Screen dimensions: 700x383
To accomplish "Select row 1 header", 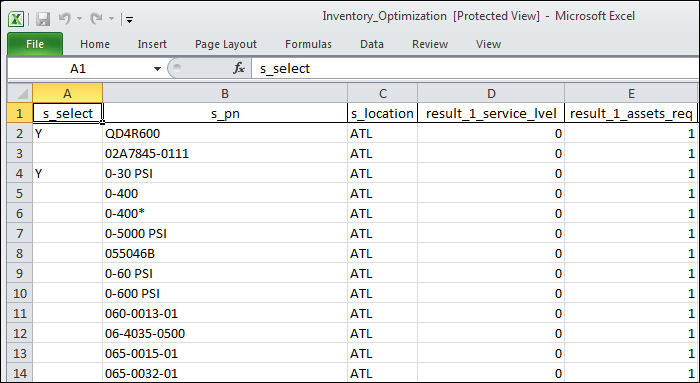I will click(20, 113).
